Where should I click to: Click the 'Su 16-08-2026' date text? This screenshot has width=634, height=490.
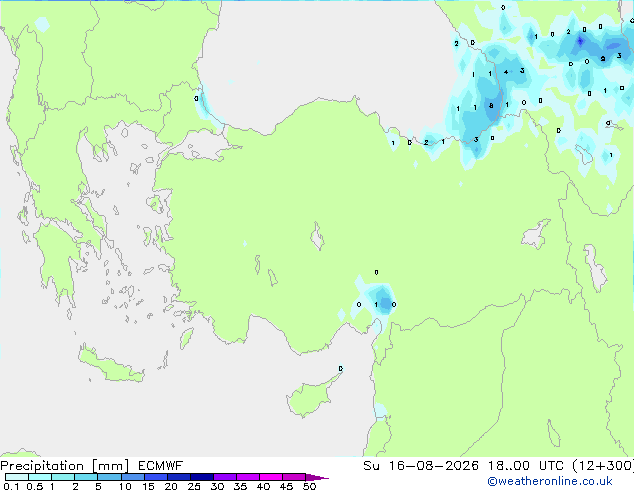coord(421,466)
